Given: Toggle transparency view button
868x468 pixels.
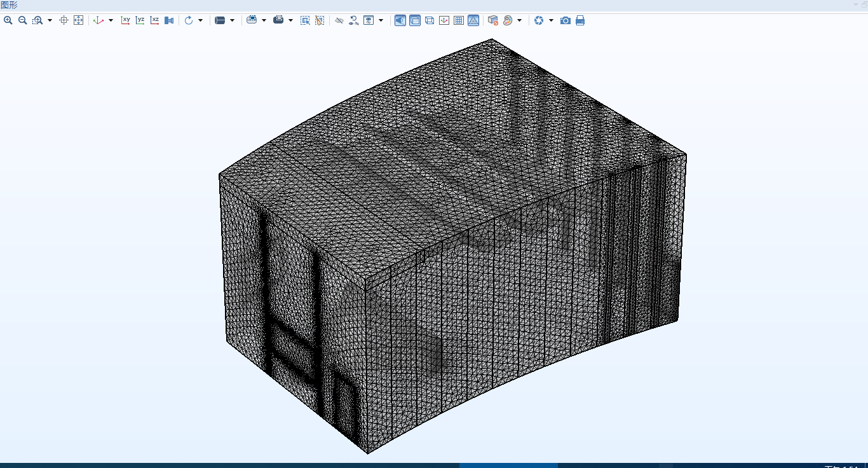Looking at the screenshot, I should [x=415, y=20].
